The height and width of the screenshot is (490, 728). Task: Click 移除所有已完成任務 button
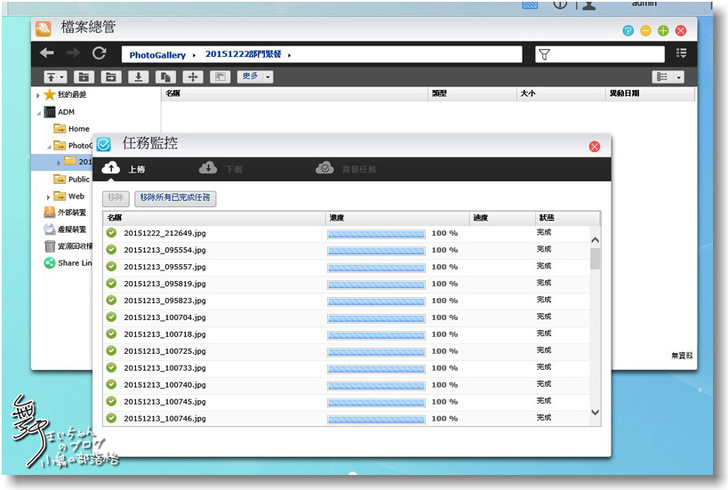pyautogui.click(x=175, y=199)
